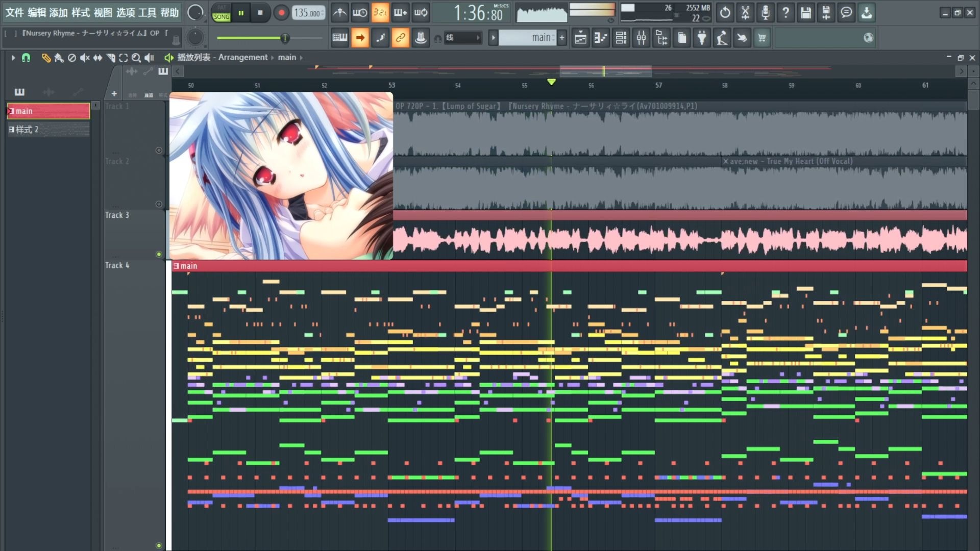This screenshot has height=551, width=980.
Task: Open the plugin picker plug icon
Action: [702, 38]
